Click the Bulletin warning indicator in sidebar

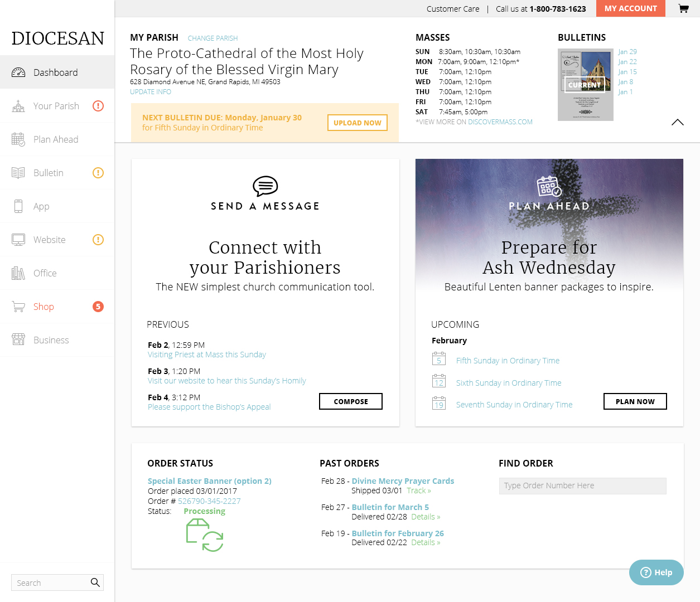pos(98,173)
